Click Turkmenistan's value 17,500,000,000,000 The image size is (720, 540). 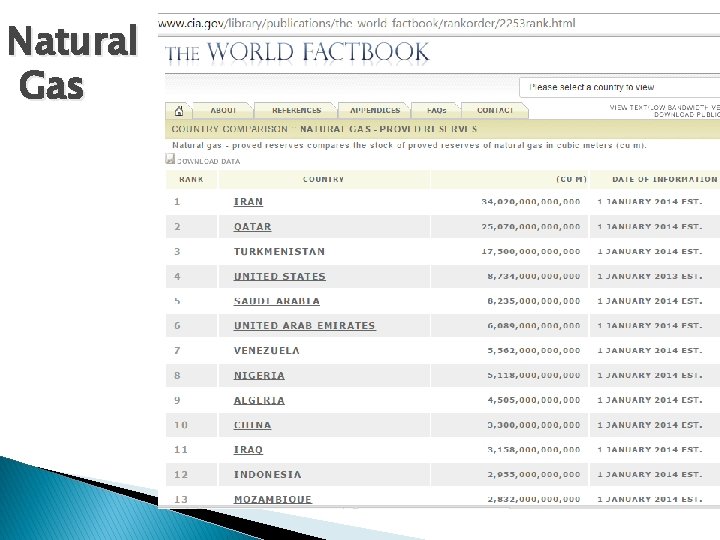(531, 251)
